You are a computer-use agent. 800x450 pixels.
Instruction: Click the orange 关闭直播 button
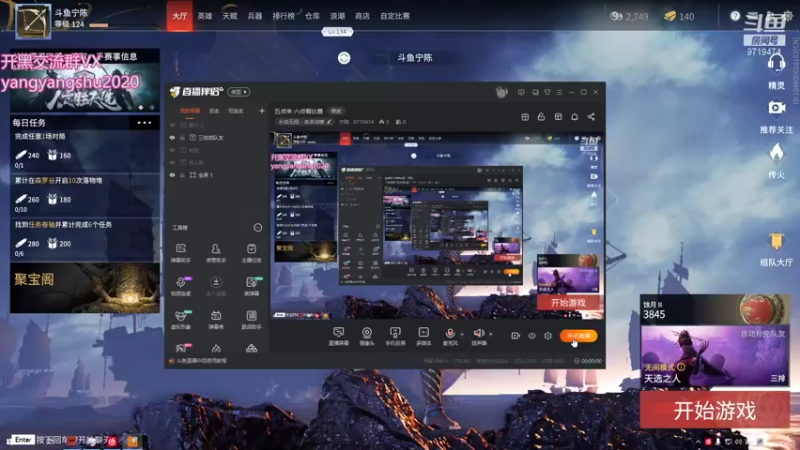(x=579, y=336)
